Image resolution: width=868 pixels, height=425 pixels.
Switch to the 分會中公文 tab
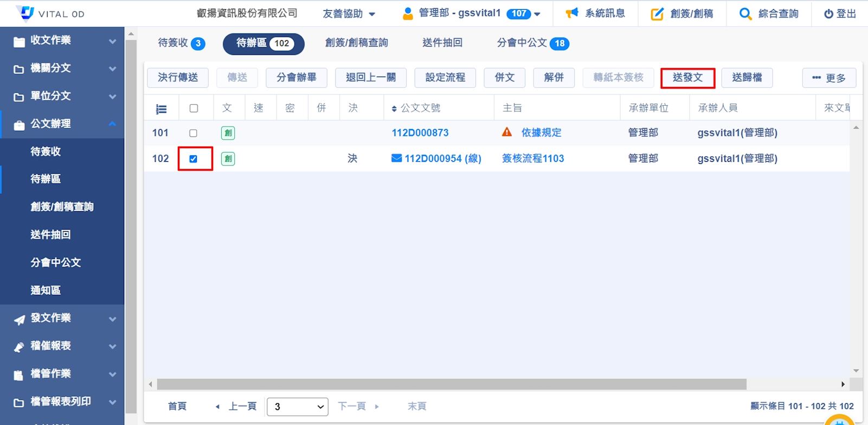point(532,43)
